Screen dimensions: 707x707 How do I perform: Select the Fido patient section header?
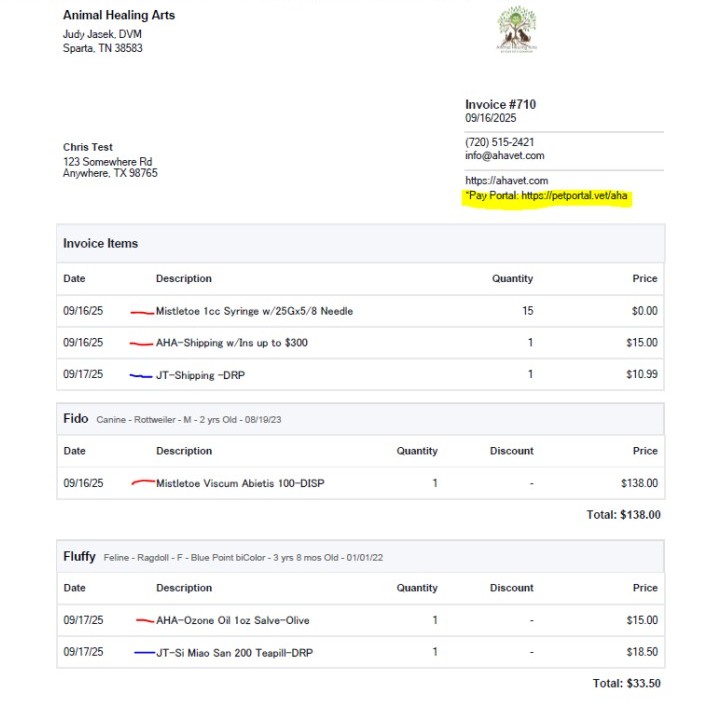[76, 418]
